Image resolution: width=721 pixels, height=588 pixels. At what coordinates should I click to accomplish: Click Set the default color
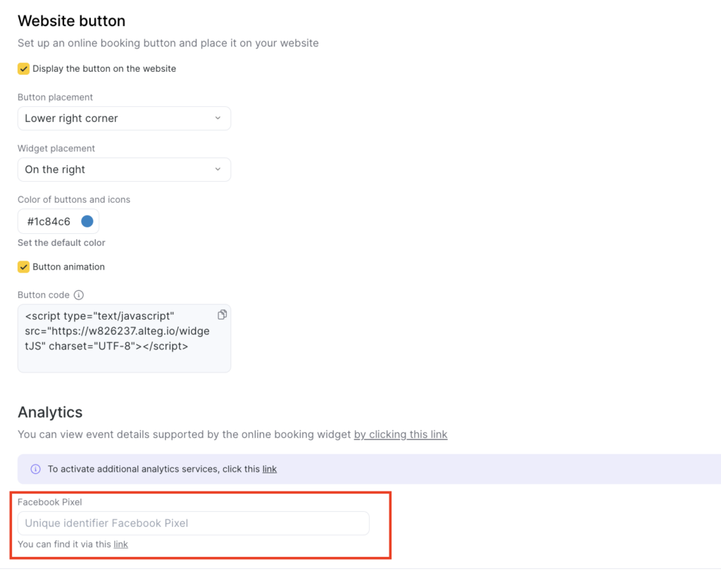point(61,243)
